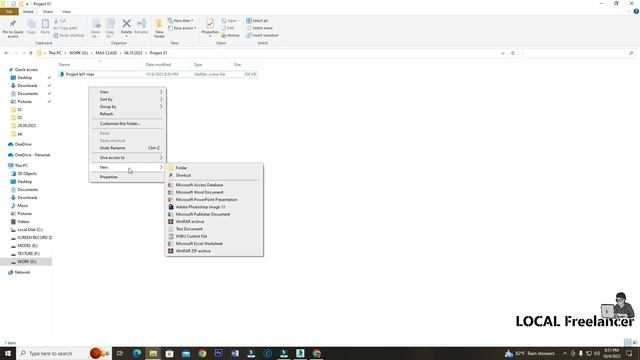The image size is (640, 360).
Task: Select TEXTURE (F:) drive in navigation pane
Action: (28, 253)
